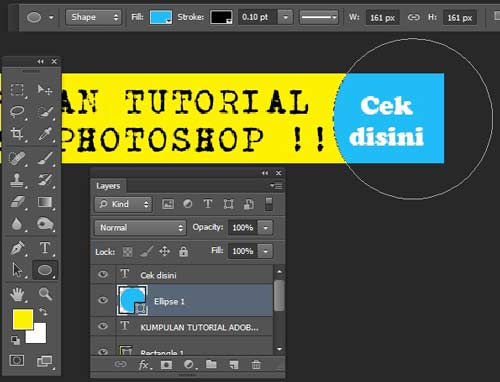Select the Quick Selection tool
This screenshot has height=382, width=500.
[45, 112]
